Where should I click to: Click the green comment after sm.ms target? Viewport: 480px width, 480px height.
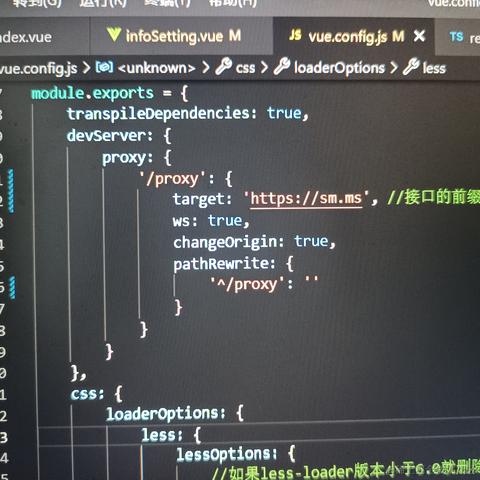click(433, 197)
